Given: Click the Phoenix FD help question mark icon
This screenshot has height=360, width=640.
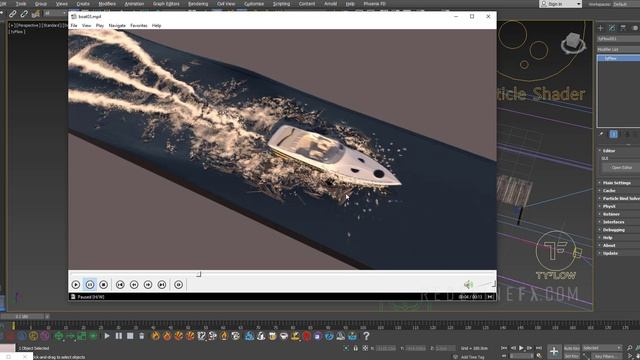Looking at the screenshot, I should click(x=366, y=336).
